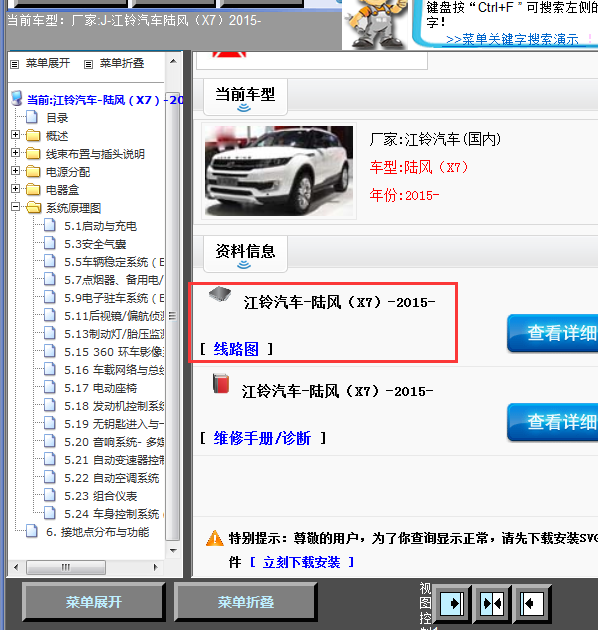Expand the 线束布置与插头说明 folder
The height and width of the screenshot is (630, 598).
pyautogui.click(x=15, y=153)
